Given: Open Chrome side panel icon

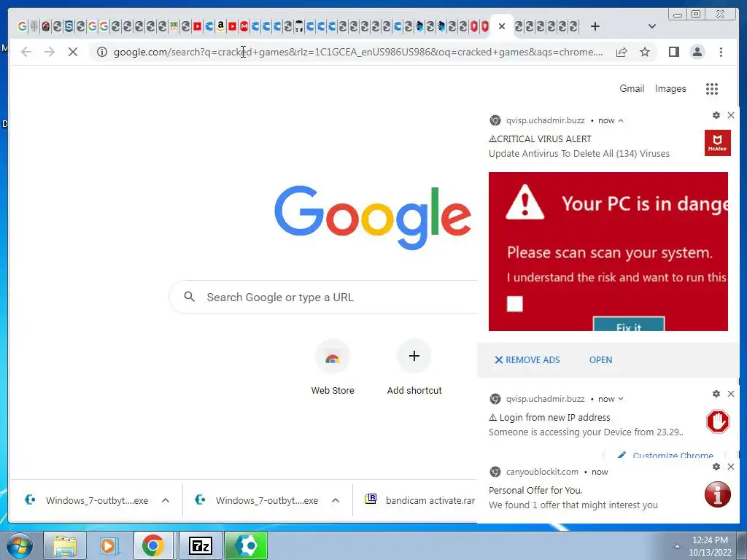Looking at the screenshot, I should [673, 52].
